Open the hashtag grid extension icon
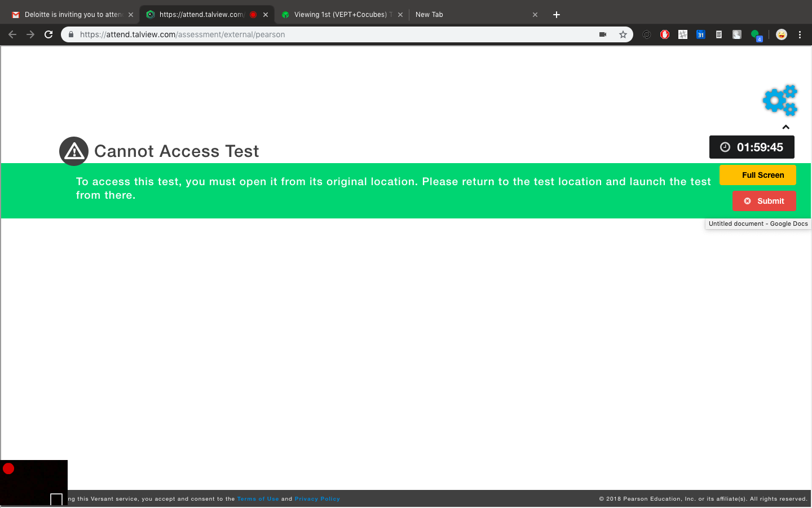 tap(683, 34)
